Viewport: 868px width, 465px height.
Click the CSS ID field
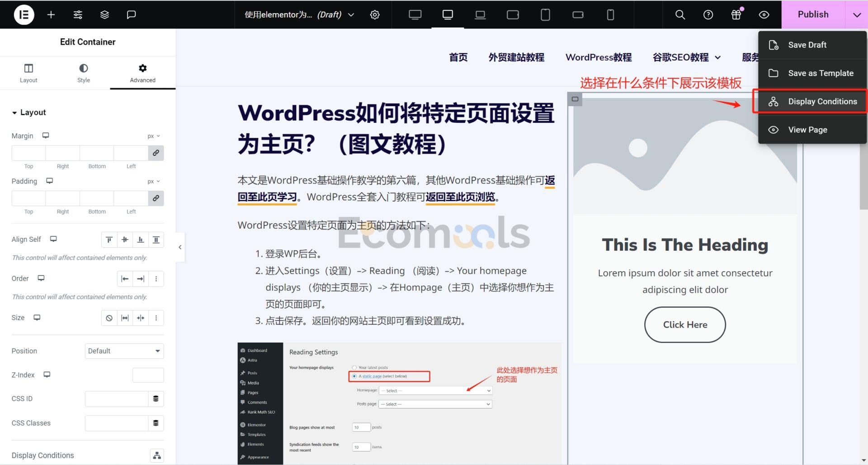click(117, 399)
